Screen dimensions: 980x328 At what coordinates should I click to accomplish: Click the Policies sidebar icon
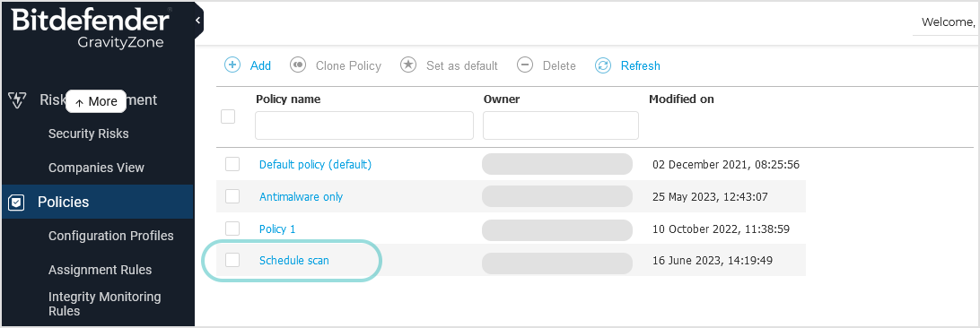(x=16, y=202)
